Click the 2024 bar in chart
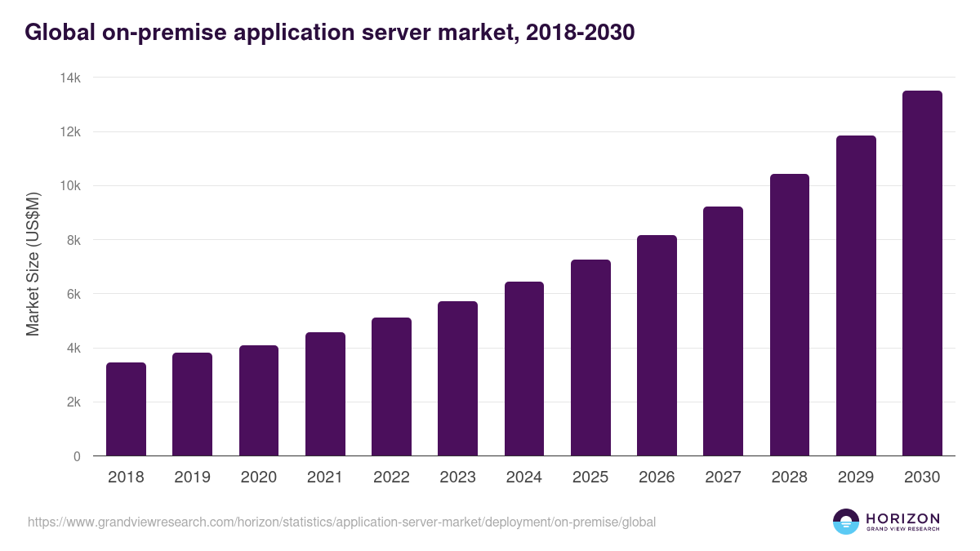The height and width of the screenshot is (551, 980). click(524, 369)
